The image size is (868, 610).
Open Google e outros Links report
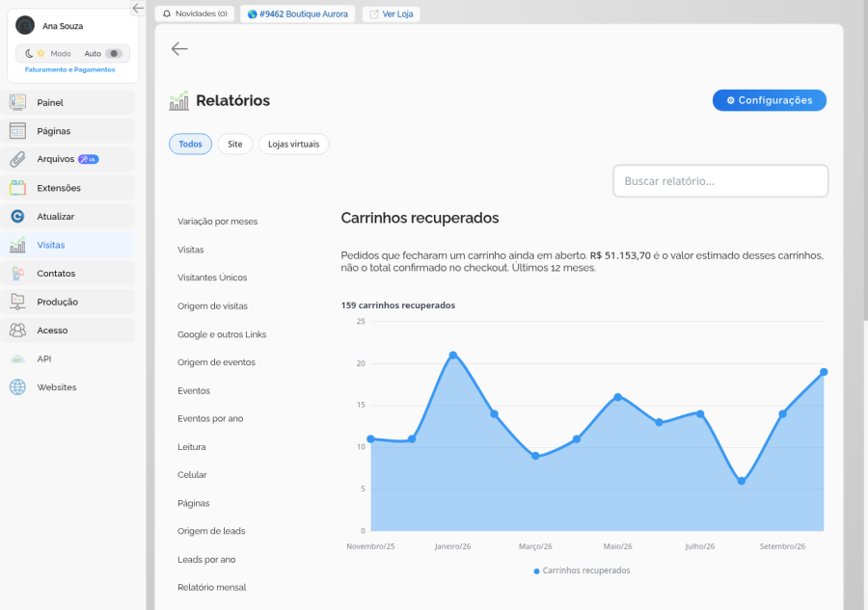(222, 334)
